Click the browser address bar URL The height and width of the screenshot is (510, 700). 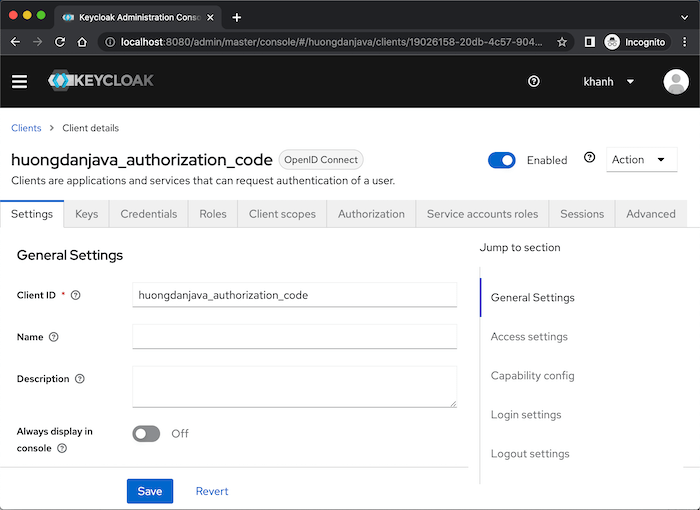pos(331,42)
